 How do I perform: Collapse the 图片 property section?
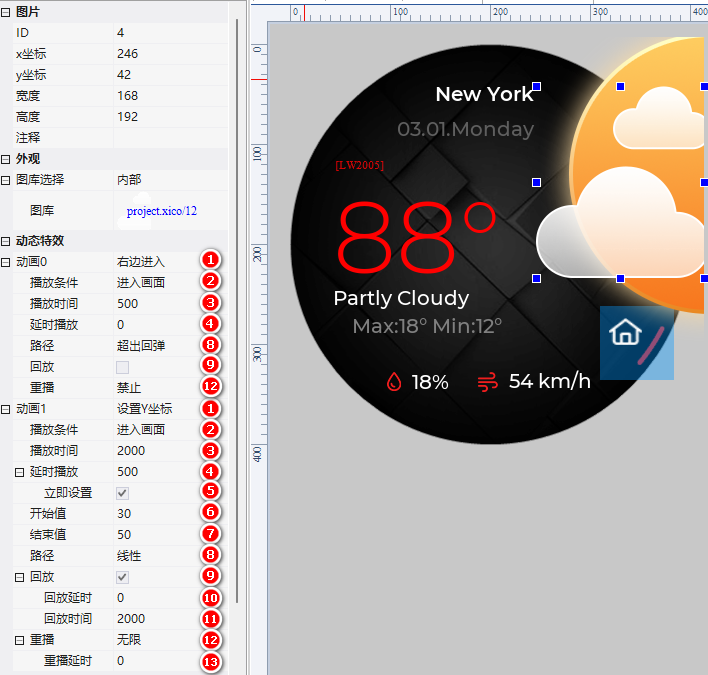coord(6,12)
